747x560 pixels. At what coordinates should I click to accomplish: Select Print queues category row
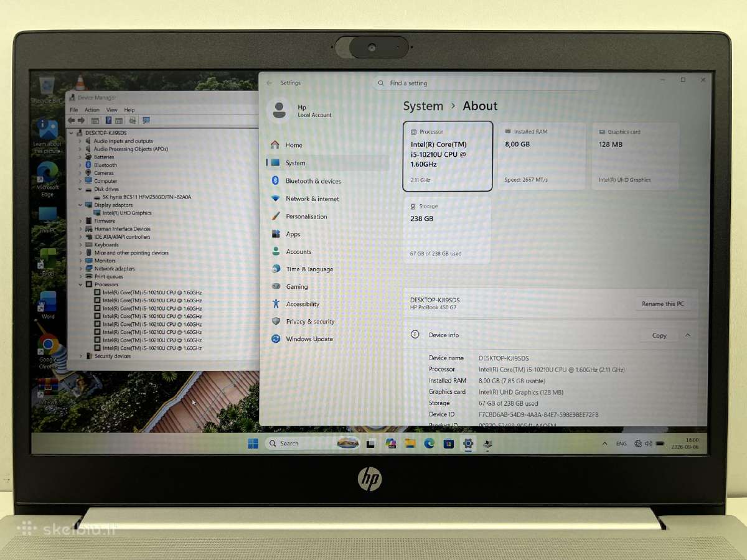click(x=105, y=276)
